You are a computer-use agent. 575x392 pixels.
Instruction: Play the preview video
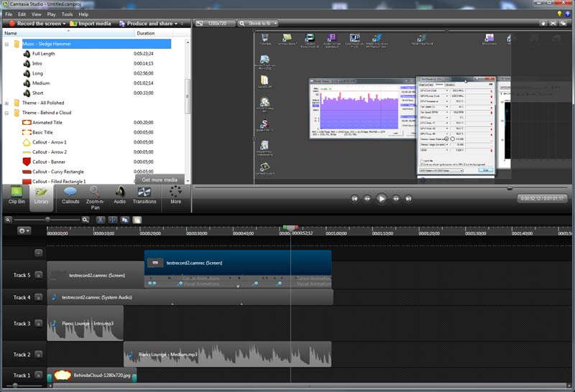[382, 199]
